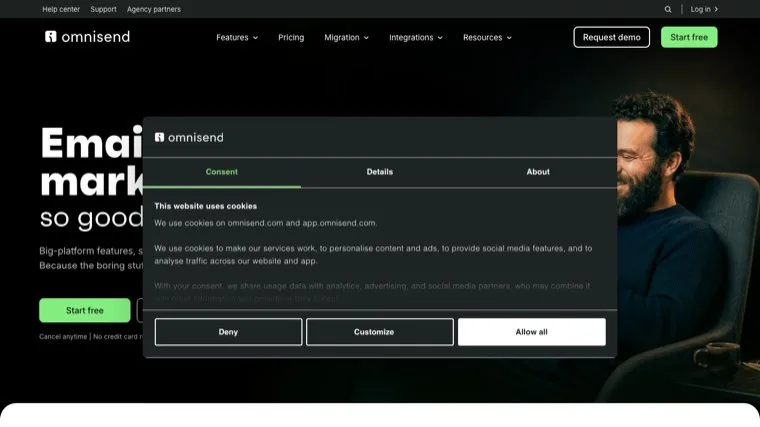This screenshot has height=427, width=760.
Task: Click the Request demo button
Action: (x=612, y=37)
